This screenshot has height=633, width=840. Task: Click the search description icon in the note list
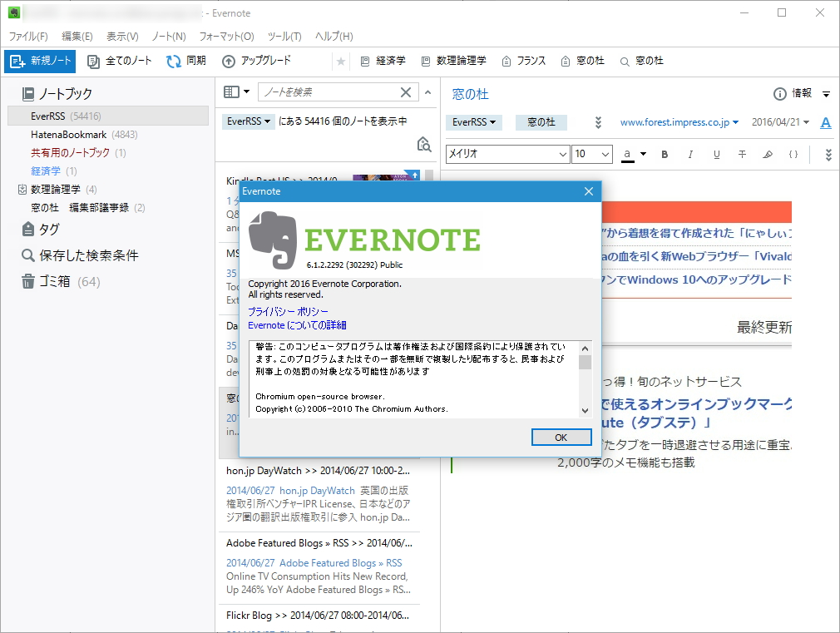click(424, 144)
